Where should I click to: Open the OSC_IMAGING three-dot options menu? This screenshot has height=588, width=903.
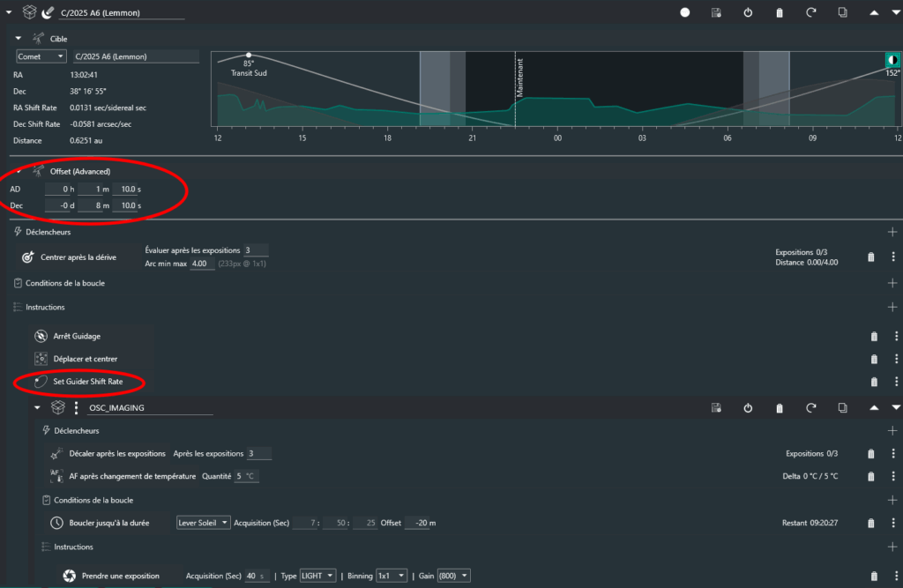point(77,407)
